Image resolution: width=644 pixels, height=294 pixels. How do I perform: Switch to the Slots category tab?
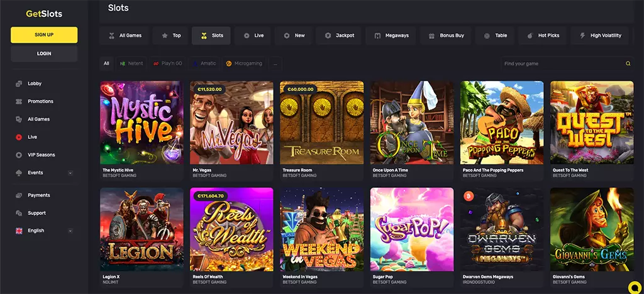click(211, 36)
